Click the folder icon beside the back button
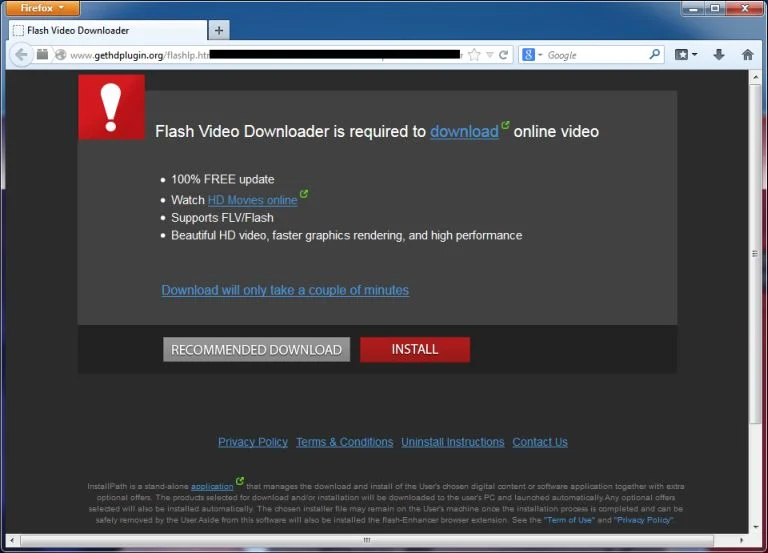This screenshot has height=553, width=768. pos(43,54)
